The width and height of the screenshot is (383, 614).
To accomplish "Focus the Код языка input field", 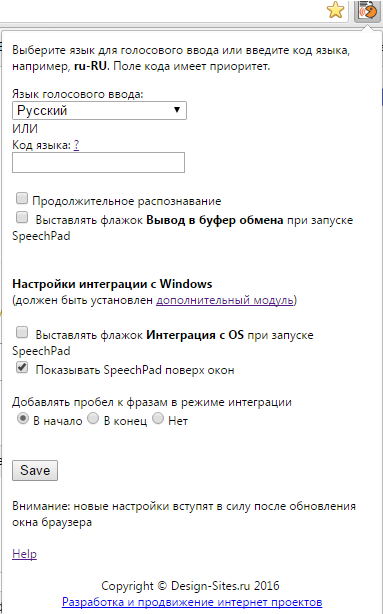I will tap(98, 163).
